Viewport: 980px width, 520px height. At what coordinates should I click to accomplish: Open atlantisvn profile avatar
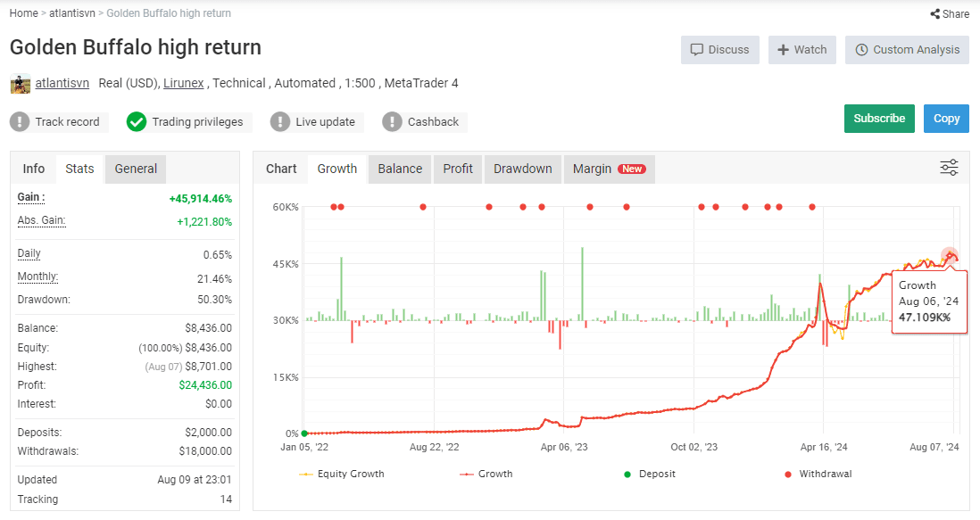pyautogui.click(x=20, y=84)
